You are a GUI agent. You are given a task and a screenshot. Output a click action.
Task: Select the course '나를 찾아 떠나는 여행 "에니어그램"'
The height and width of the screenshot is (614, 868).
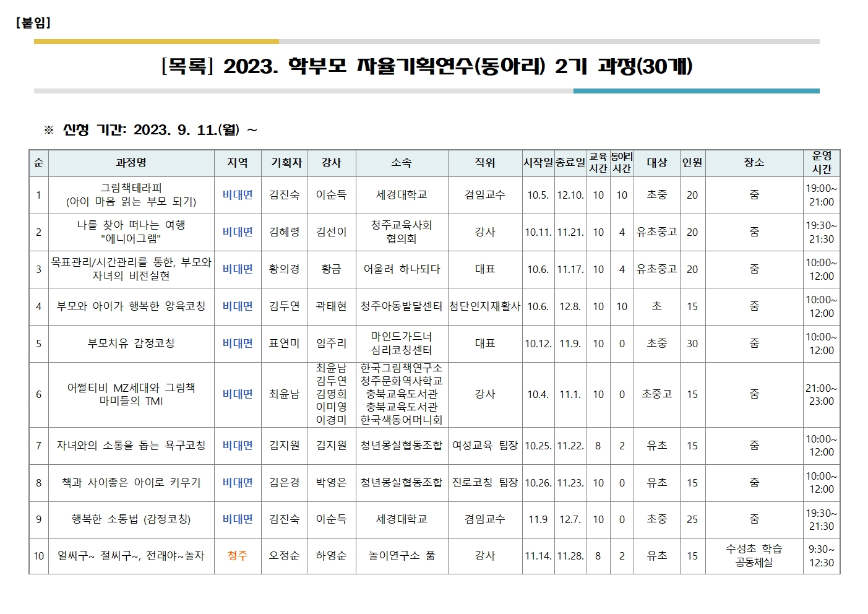pos(131,232)
